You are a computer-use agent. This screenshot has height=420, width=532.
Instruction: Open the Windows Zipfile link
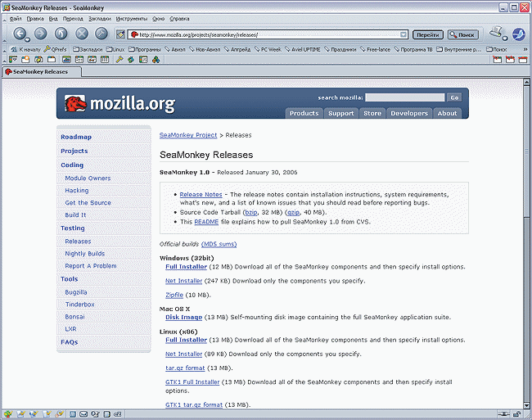[174, 295]
